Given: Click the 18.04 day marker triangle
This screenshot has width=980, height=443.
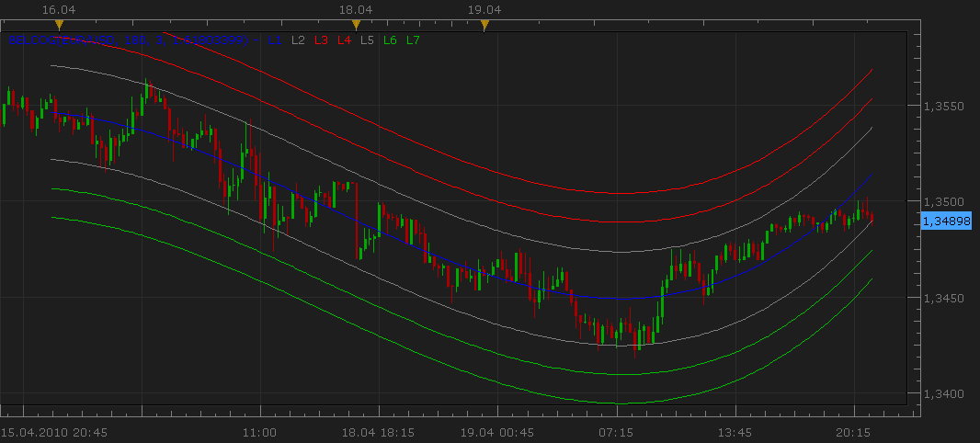Looking at the screenshot, I should (356, 25).
